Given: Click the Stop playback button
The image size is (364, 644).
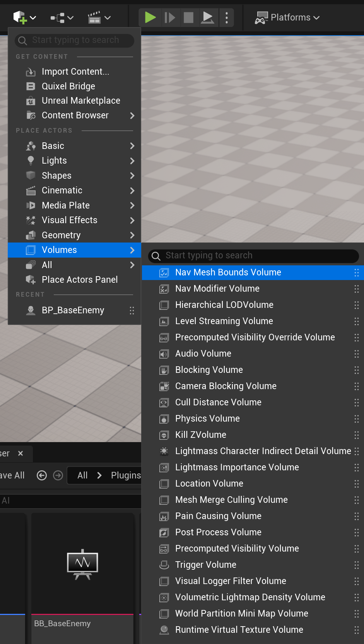Looking at the screenshot, I should [x=188, y=17].
